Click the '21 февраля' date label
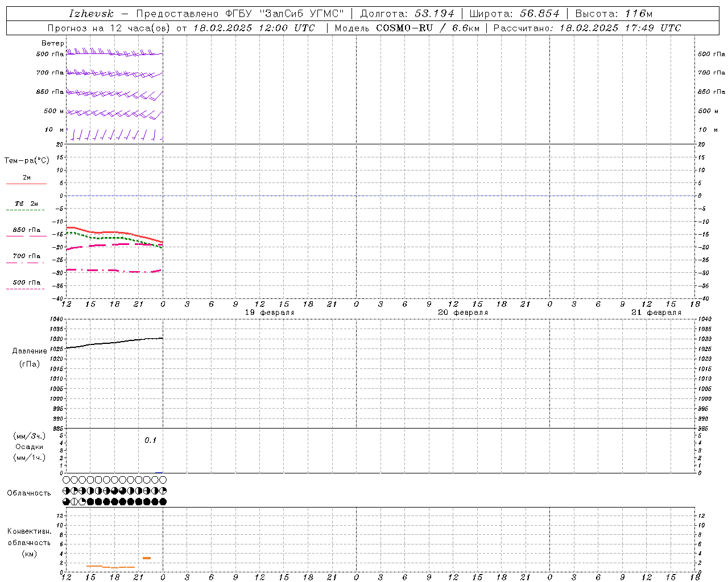Viewport: 728px width, 582px height. 656,313
